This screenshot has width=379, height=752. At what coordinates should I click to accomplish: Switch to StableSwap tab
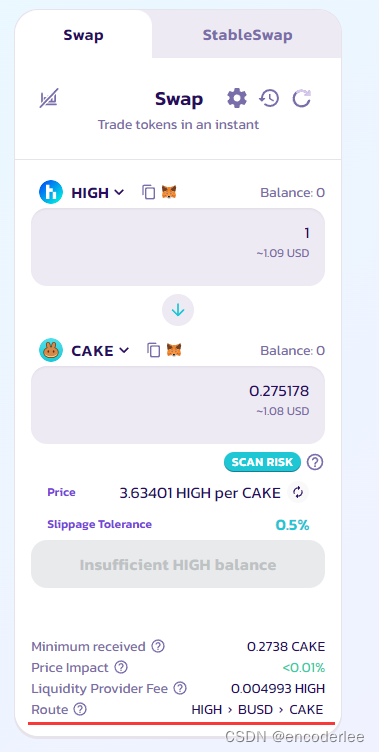click(247, 35)
